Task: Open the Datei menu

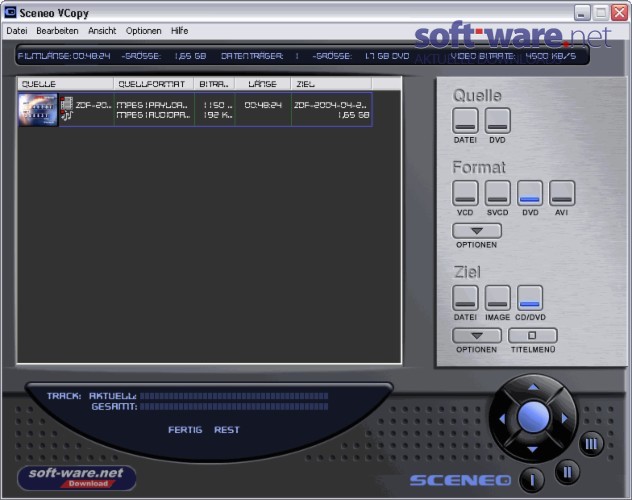Action: click(17, 31)
